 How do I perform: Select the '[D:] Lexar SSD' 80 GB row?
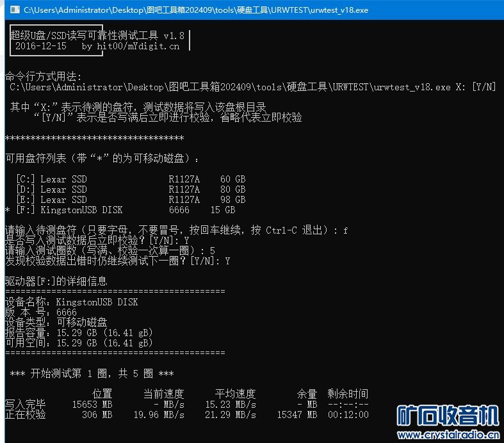pyautogui.click(x=131, y=189)
